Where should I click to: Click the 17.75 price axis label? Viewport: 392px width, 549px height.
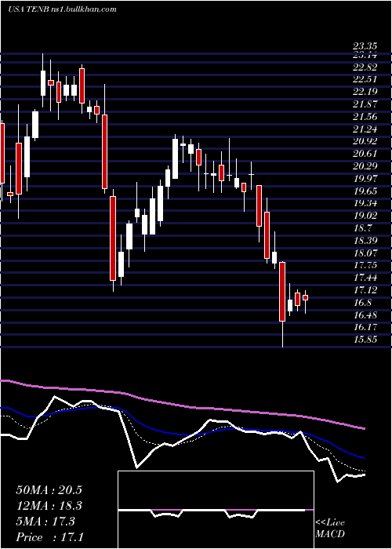point(365,265)
